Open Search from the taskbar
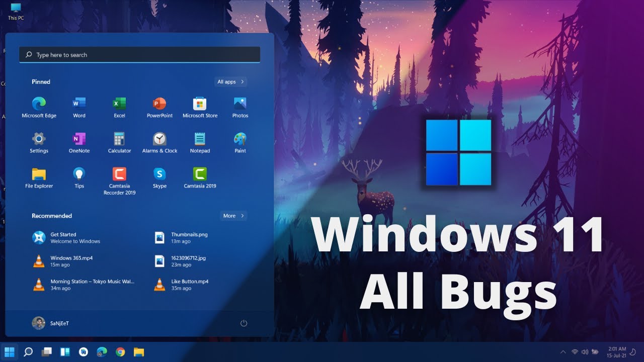This screenshot has height=362, width=644. click(x=28, y=351)
